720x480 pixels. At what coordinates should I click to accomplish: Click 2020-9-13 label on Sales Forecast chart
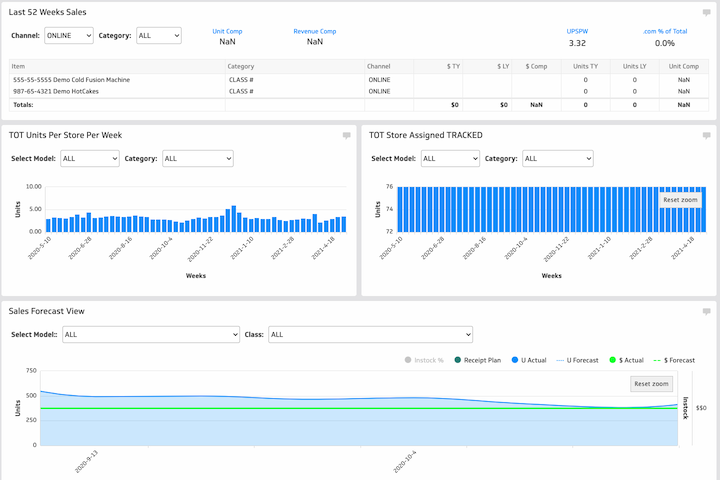point(86,462)
